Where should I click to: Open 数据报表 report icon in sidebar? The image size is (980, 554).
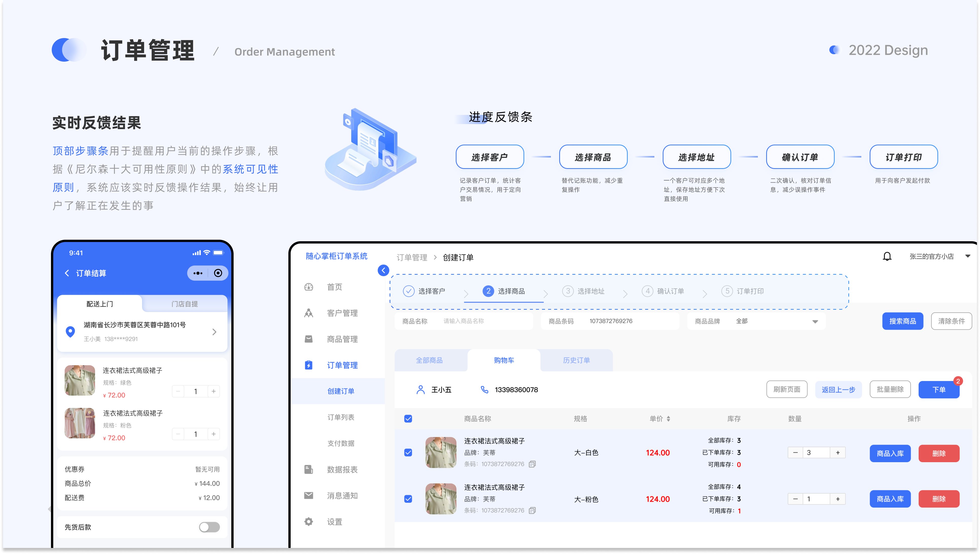[x=308, y=469]
